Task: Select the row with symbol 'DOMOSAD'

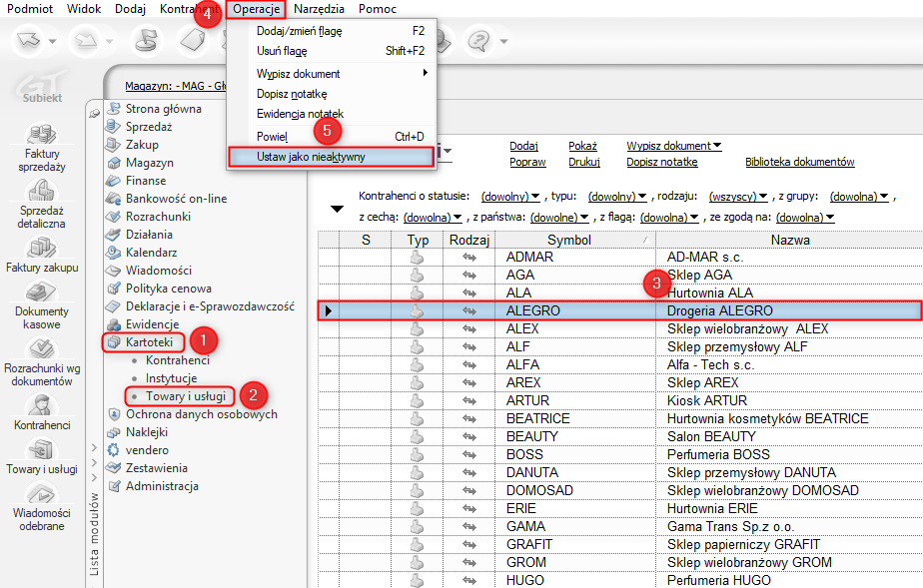Action: click(x=620, y=490)
